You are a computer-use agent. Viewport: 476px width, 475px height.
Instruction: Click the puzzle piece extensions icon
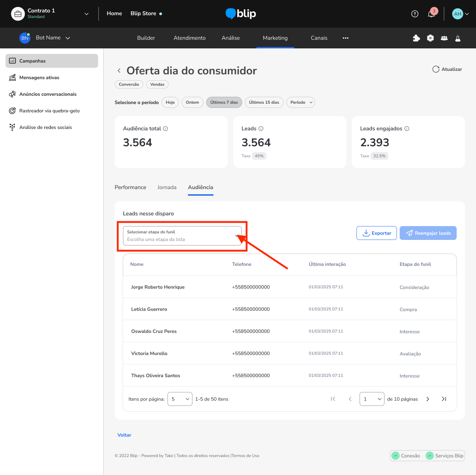[x=416, y=38]
